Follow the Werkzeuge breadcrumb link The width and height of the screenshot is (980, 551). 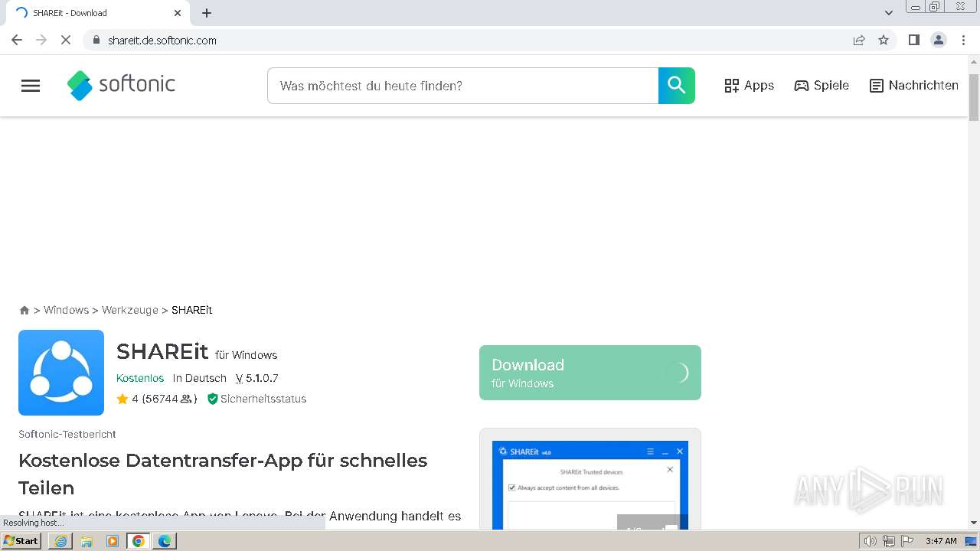click(129, 310)
